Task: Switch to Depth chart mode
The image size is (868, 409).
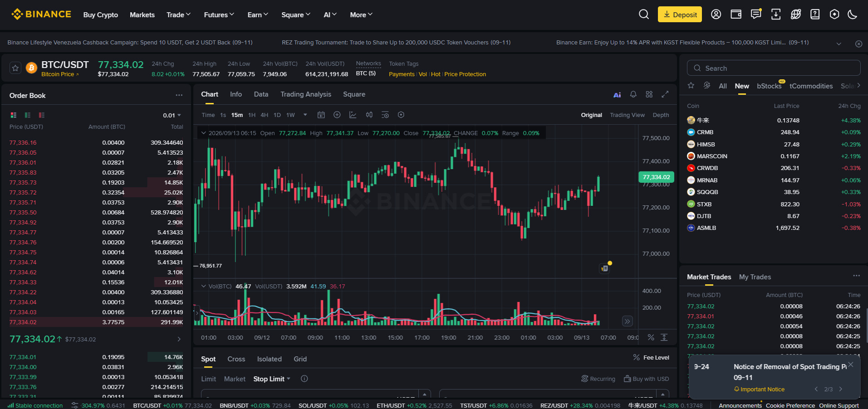Action: pyautogui.click(x=661, y=115)
